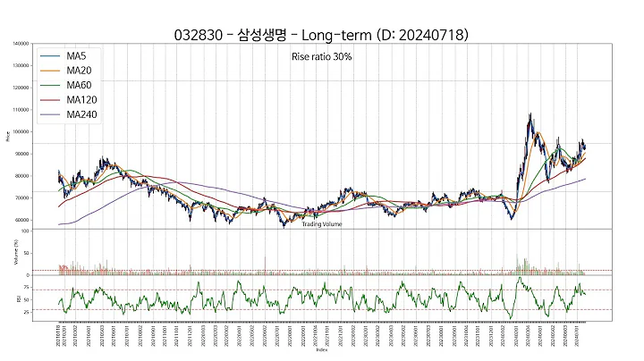Select the MA60 legend entry

coord(65,85)
